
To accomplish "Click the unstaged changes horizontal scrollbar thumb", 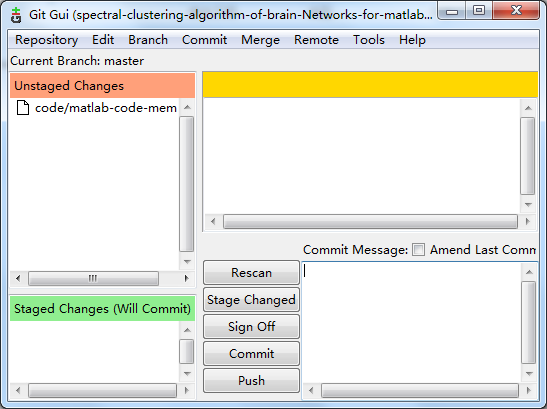I will 93,278.
